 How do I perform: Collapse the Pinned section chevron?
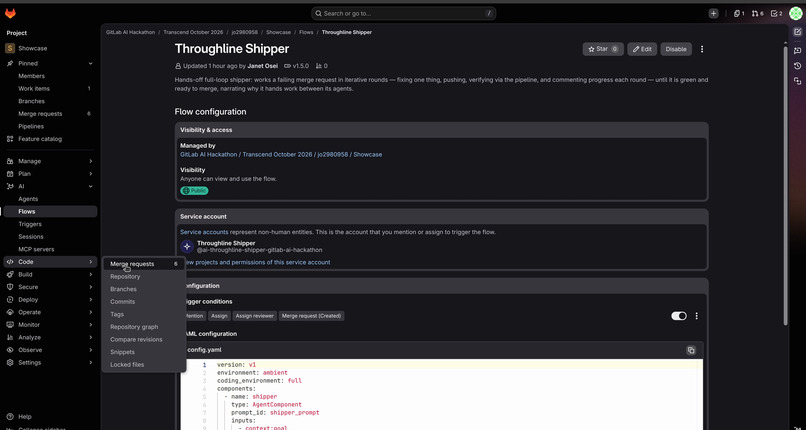pos(90,64)
